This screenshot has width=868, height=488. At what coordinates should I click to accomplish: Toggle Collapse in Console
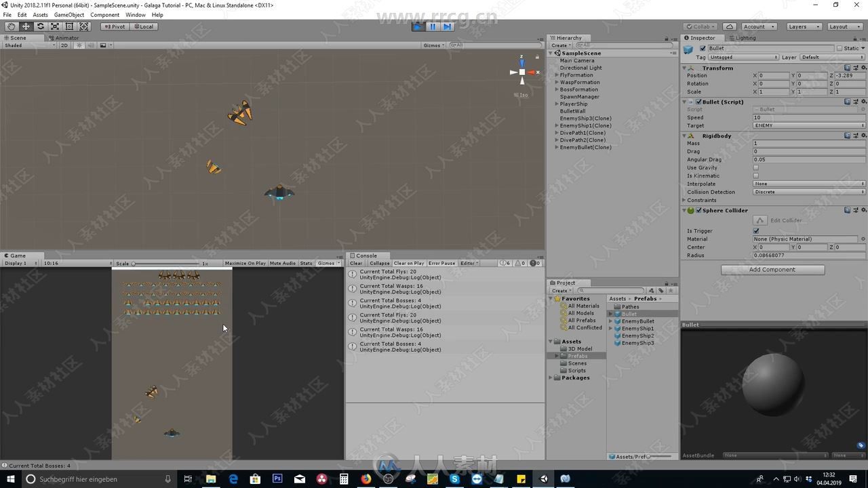pyautogui.click(x=379, y=263)
